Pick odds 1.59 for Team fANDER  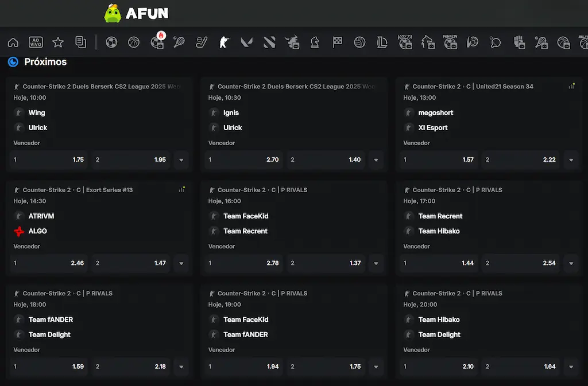49,366
